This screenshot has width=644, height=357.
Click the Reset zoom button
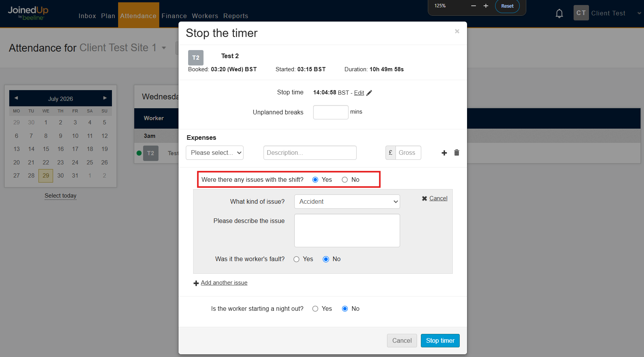(x=507, y=6)
